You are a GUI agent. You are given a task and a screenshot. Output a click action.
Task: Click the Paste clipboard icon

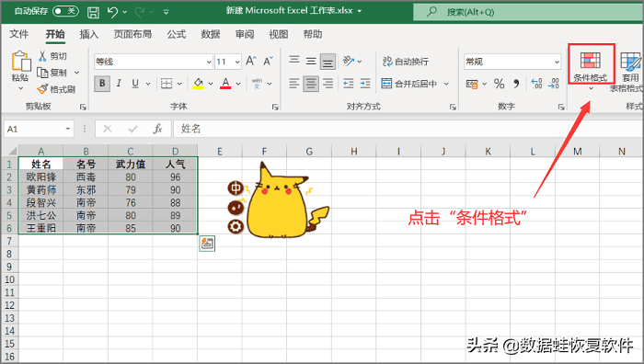pyautogui.click(x=20, y=62)
